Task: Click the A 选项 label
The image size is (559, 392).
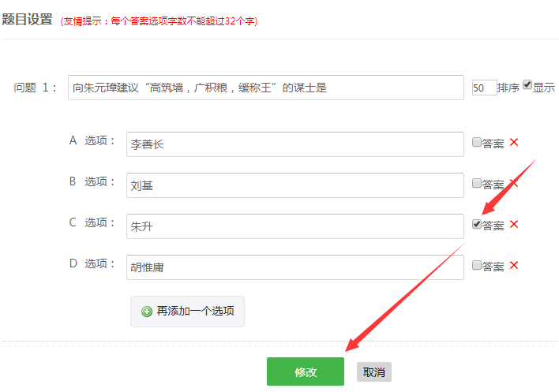Action: tap(92, 140)
